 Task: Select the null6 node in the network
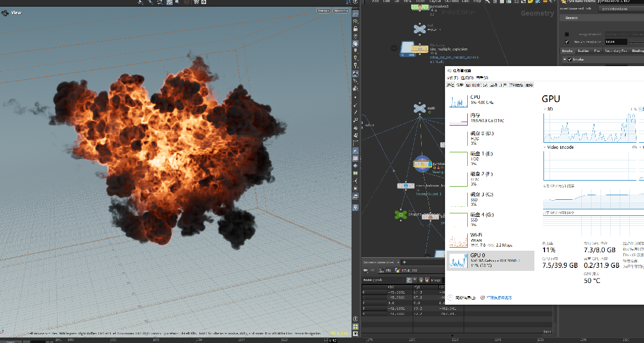(419, 107)
